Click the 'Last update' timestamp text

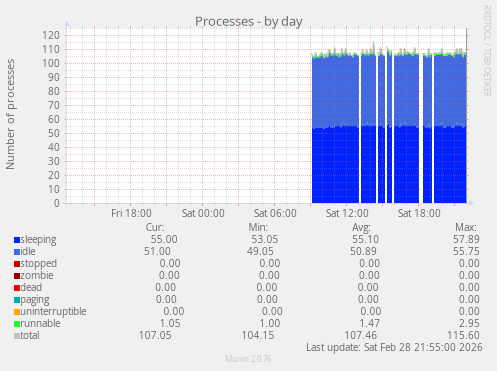394,347
